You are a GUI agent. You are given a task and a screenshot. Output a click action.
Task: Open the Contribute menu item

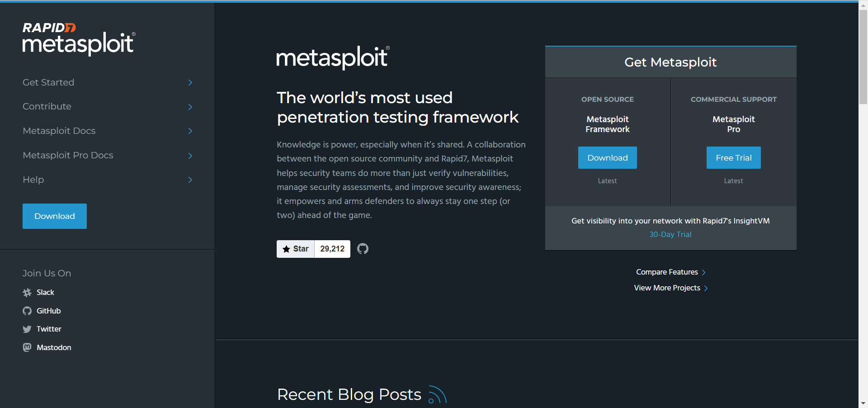tap(47, 106)
